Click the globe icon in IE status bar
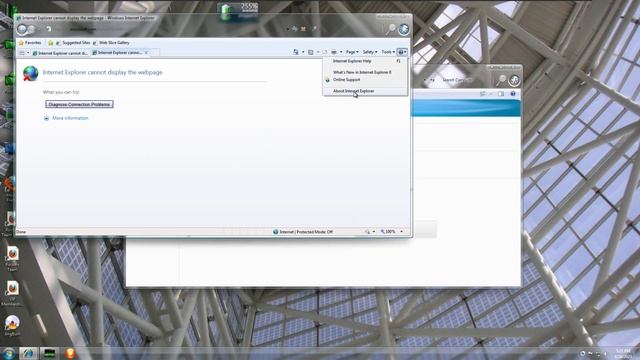Viewport: 640px width, 360px height. click(x=276, y=232)
